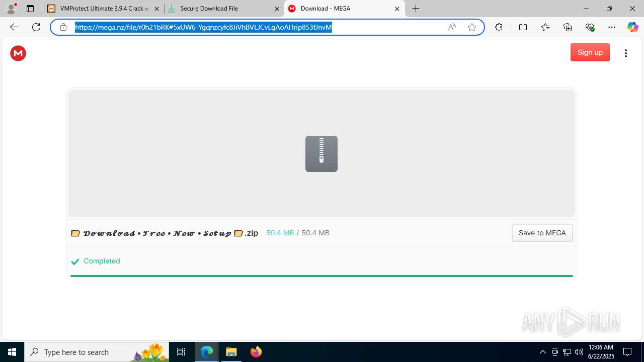Click the zip file thumbnail icon

pyautogui.click(x=321, y=154)
